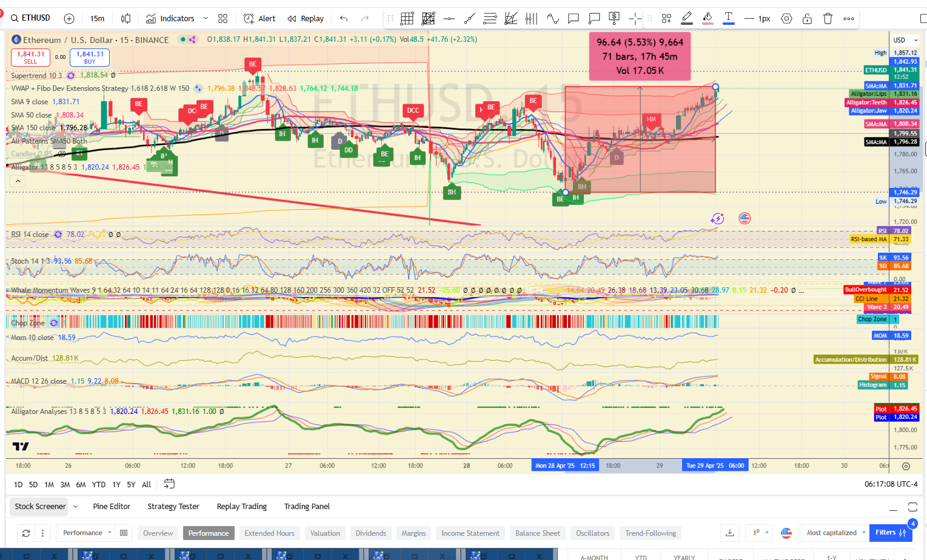Viewport: 927px width, 560px height.
Task: Set the chart range to 1D
Action: (18, 484)
